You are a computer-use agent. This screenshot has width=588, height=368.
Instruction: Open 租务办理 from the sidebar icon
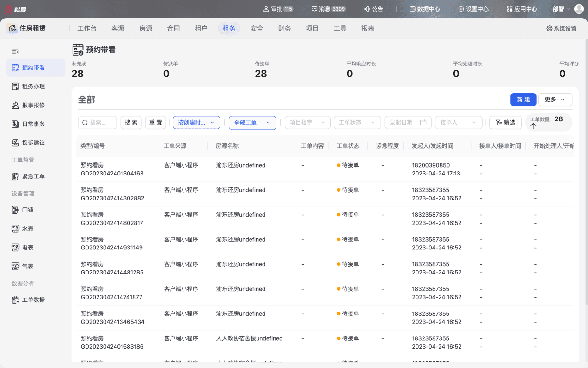click(x=15, y=86)
